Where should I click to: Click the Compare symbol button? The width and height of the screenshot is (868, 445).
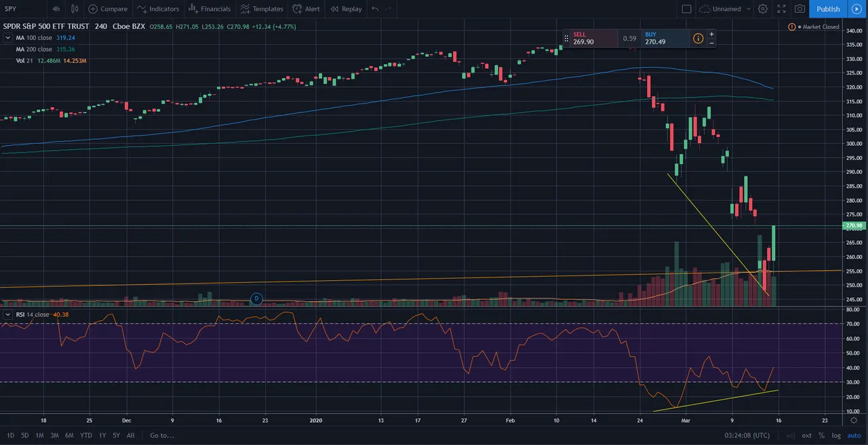point(108,9)
